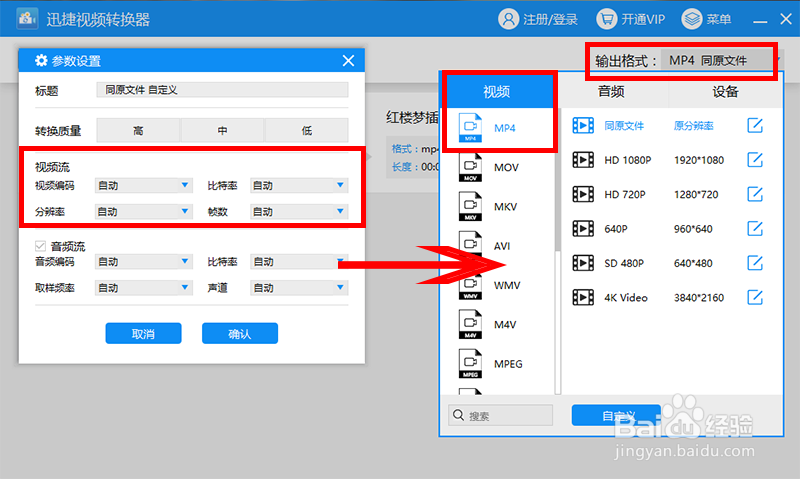Click the app logo icon in title bar
Viewport: 800px width, 479px height.
[x=27, y=19]
